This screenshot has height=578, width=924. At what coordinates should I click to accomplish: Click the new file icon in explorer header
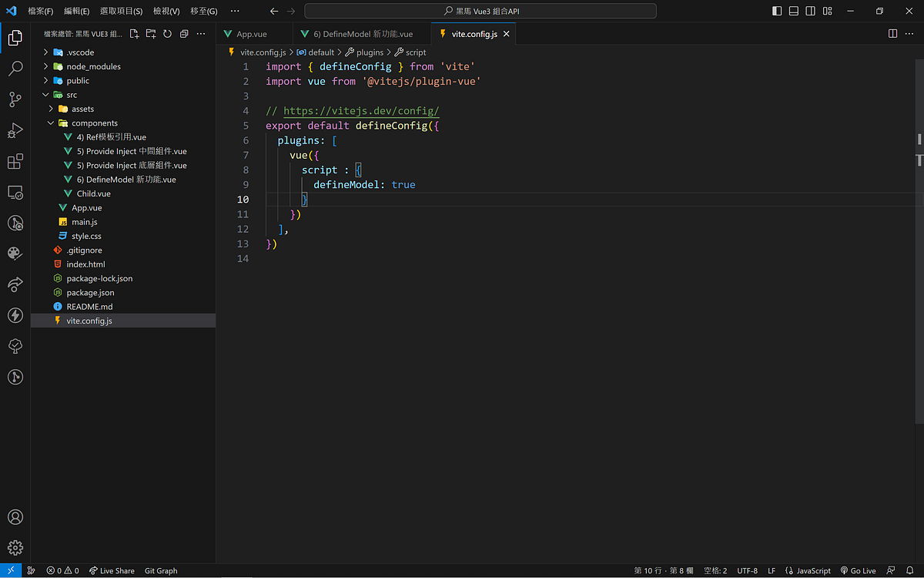134,34
